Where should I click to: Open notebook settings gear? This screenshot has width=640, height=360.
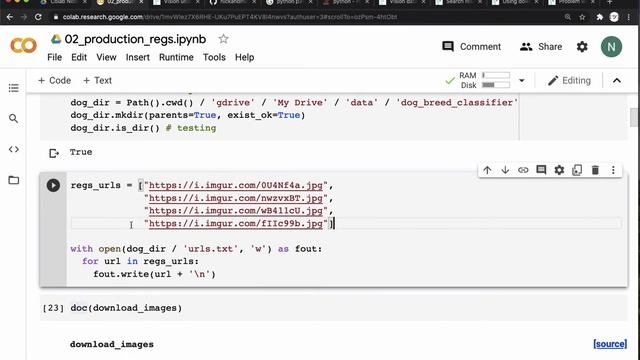point(582,47)
